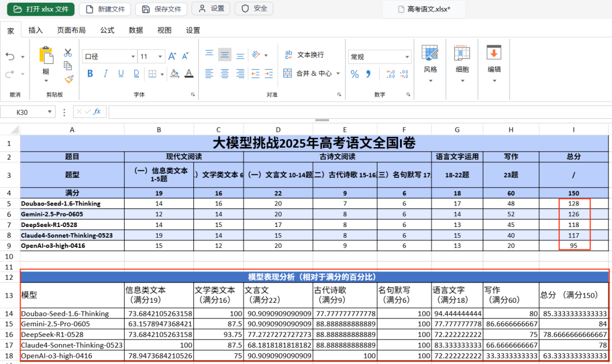Apply underline with the U icon
Viewport: 612px width, 364px height.
[x=120, y=74]
